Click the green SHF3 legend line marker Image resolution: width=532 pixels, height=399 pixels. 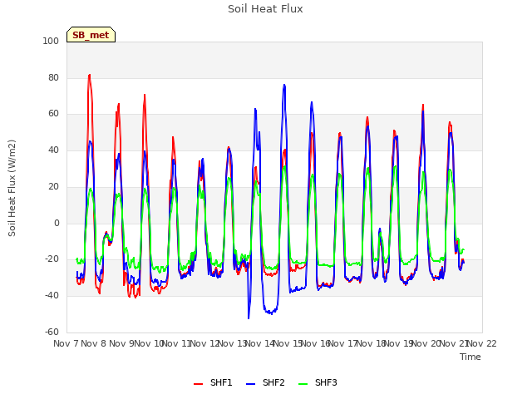click(303, 384)
